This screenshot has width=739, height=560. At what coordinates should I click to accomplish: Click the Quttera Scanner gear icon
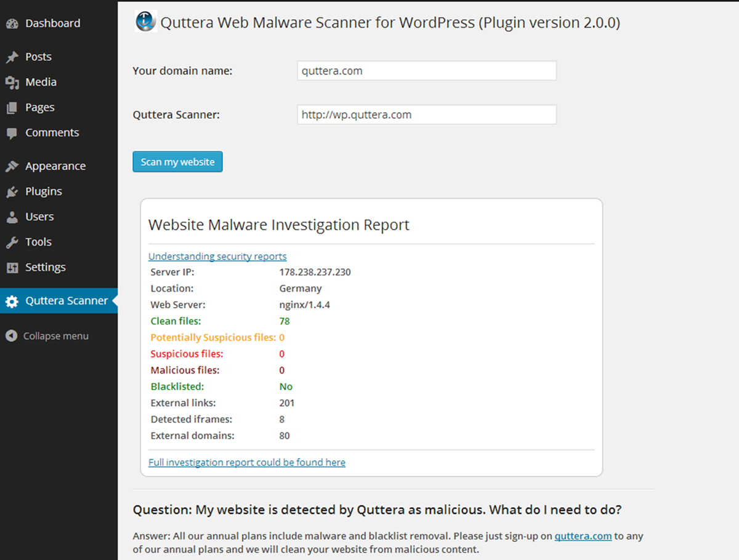click(12, 301)
